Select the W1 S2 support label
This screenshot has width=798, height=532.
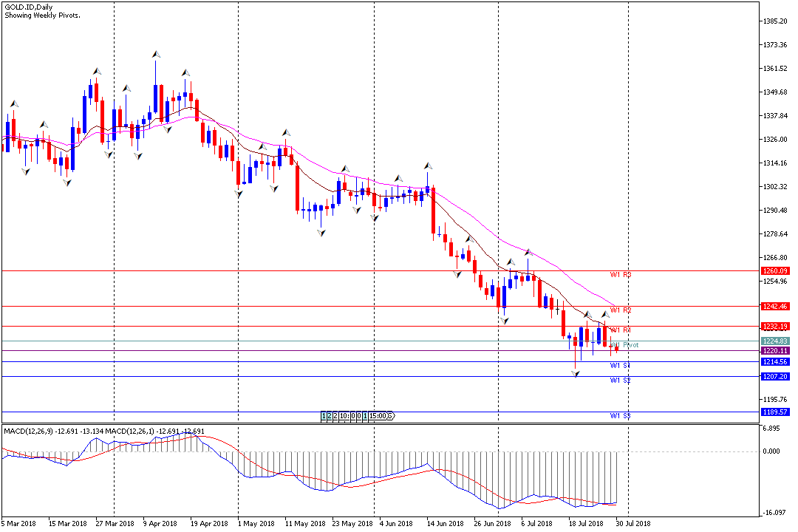[621, 381]
